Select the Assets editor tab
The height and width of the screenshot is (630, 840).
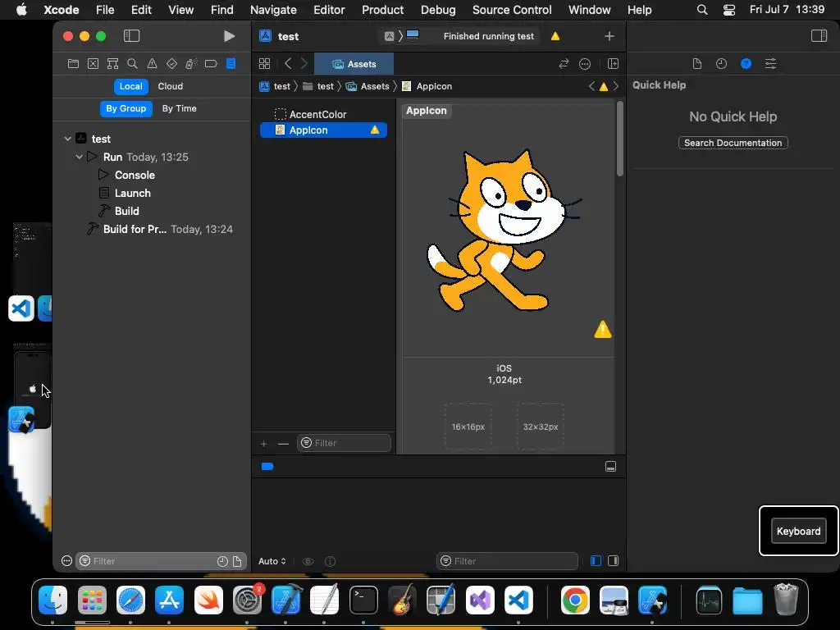point(354,64)
